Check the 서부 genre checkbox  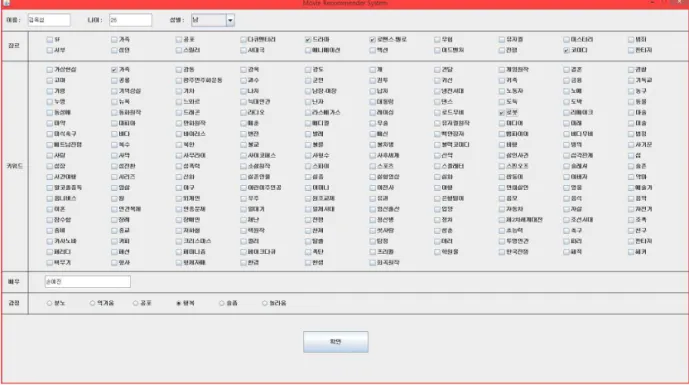[50, 51]
